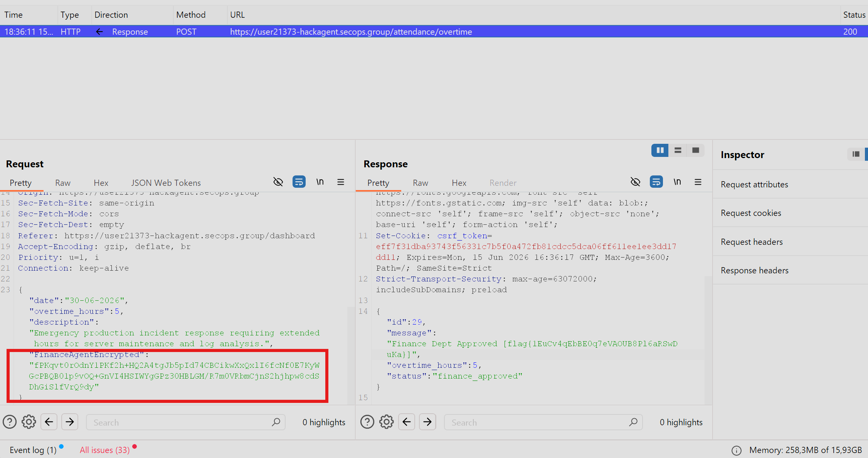Open Response search help

(x=367, y=422)
